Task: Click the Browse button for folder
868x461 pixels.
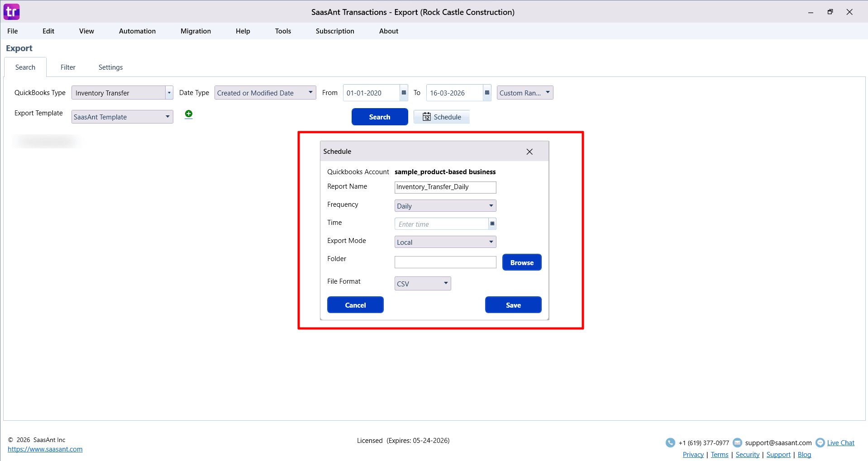Action: [x=522, y=262]
